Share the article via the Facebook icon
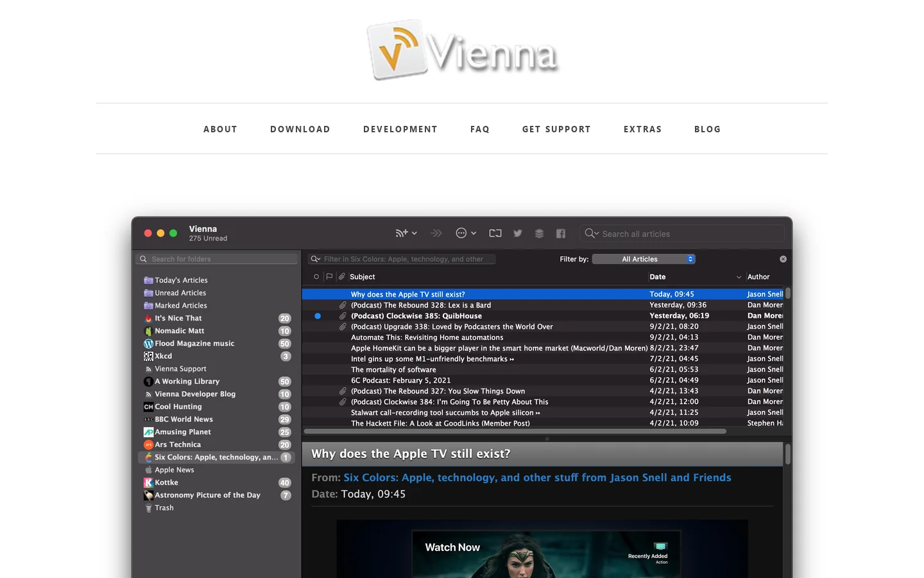The height and width of the screenshot is (578, 924). pyautogui.click(x=561, y=233)
